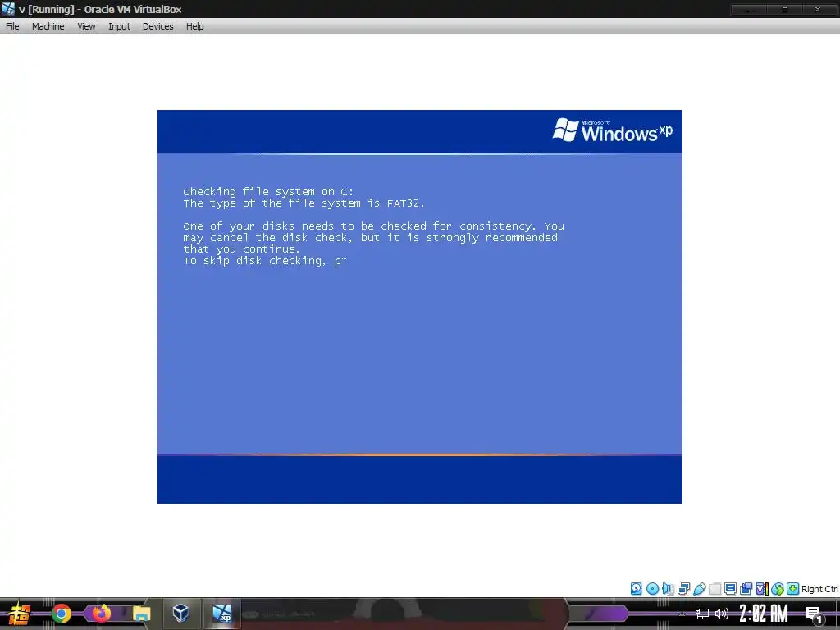Click 'Checking file system on C:' text
Screen dimensions: 840x630
268,192
